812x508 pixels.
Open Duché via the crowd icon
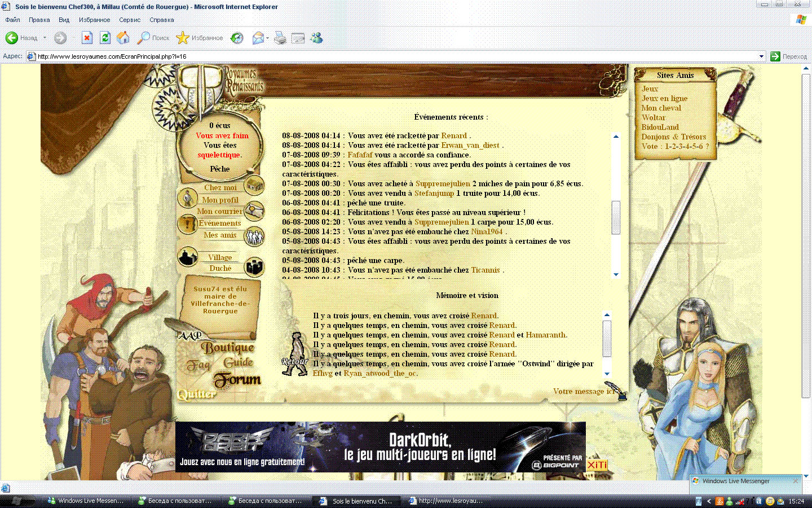(253, 267)
